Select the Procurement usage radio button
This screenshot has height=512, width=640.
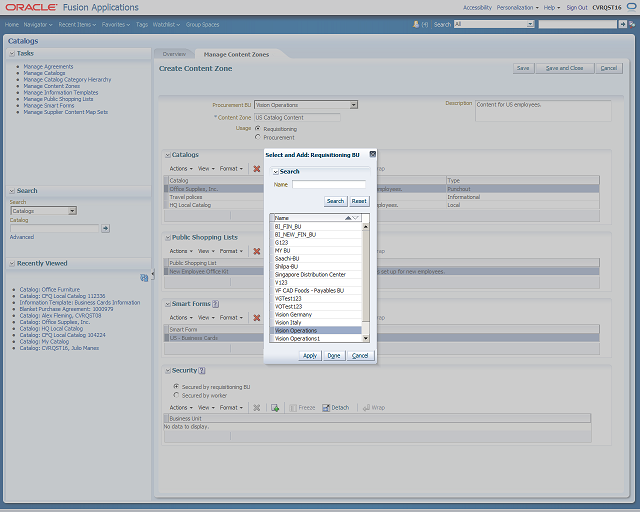tap(258, 137)
